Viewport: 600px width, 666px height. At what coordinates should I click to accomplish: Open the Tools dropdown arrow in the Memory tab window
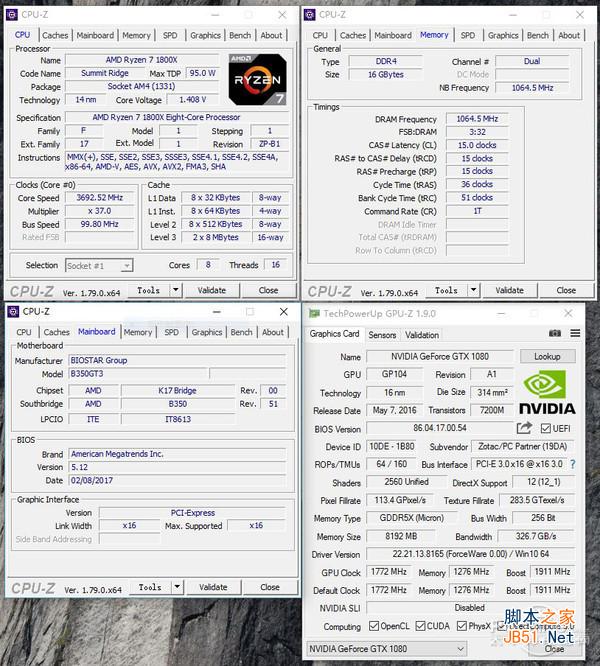point(473,291)
